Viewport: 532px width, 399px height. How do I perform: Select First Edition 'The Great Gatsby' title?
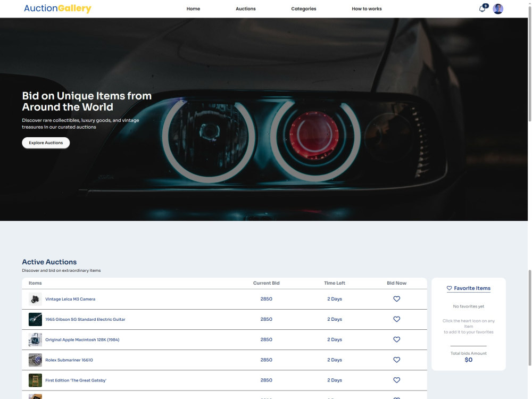[x=76, y=380]
